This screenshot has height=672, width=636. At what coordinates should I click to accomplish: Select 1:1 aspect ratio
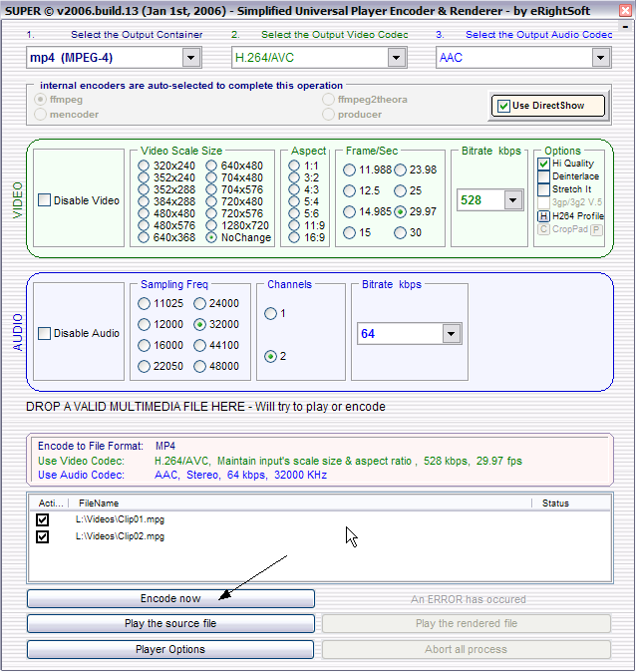coord(294,166)
